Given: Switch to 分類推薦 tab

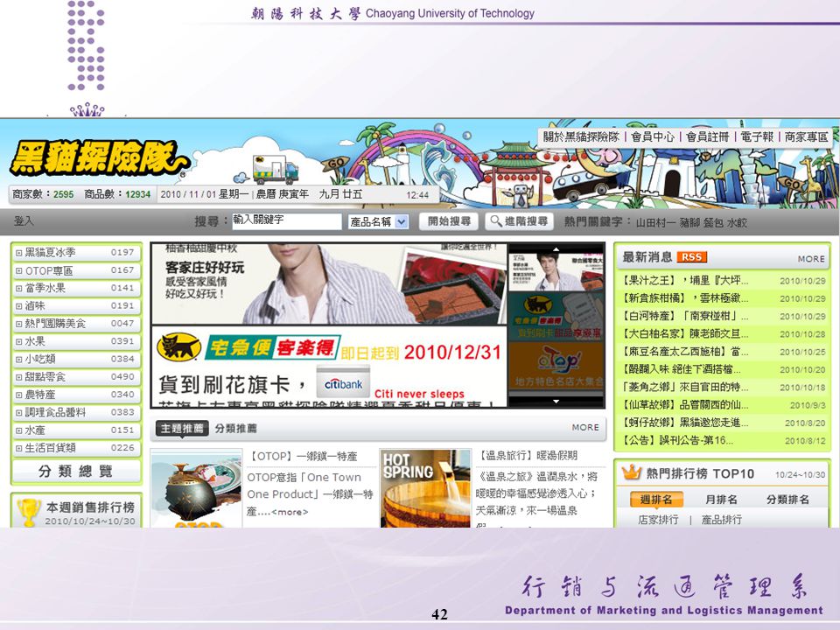Looking at the screenshot, I should click(x=235, y=428).
